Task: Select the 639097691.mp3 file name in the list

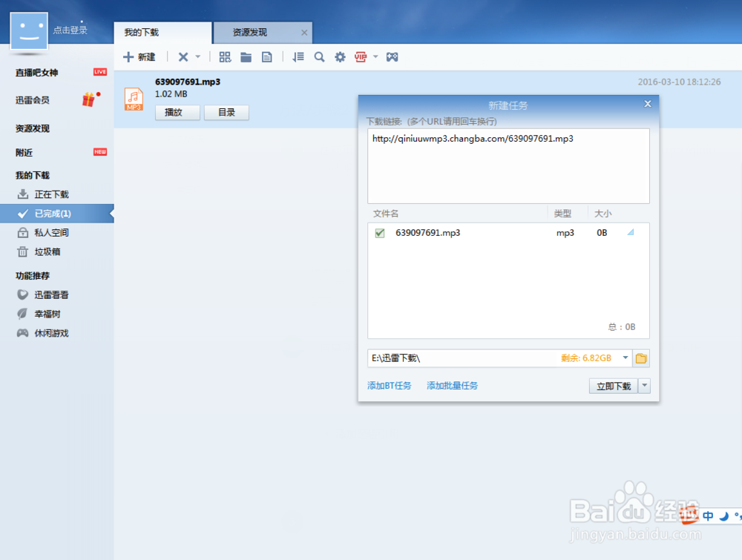Action: (188, 82)
